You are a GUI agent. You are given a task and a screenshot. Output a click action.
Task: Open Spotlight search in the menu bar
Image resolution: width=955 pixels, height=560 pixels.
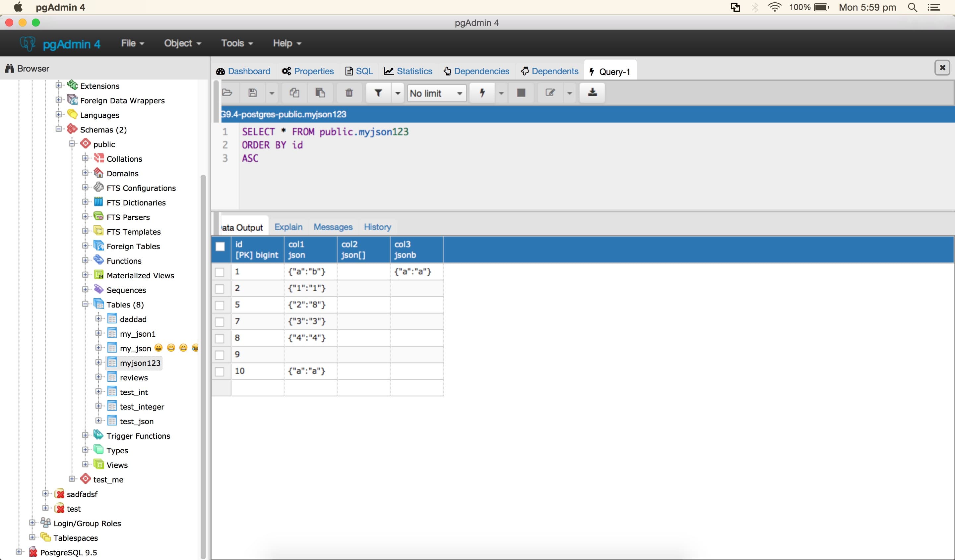coord(912,7)
